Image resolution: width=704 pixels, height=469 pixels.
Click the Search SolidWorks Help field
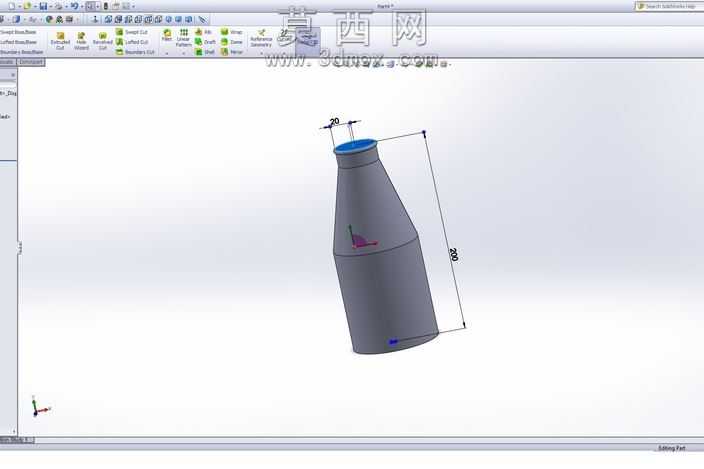point(669,6)
